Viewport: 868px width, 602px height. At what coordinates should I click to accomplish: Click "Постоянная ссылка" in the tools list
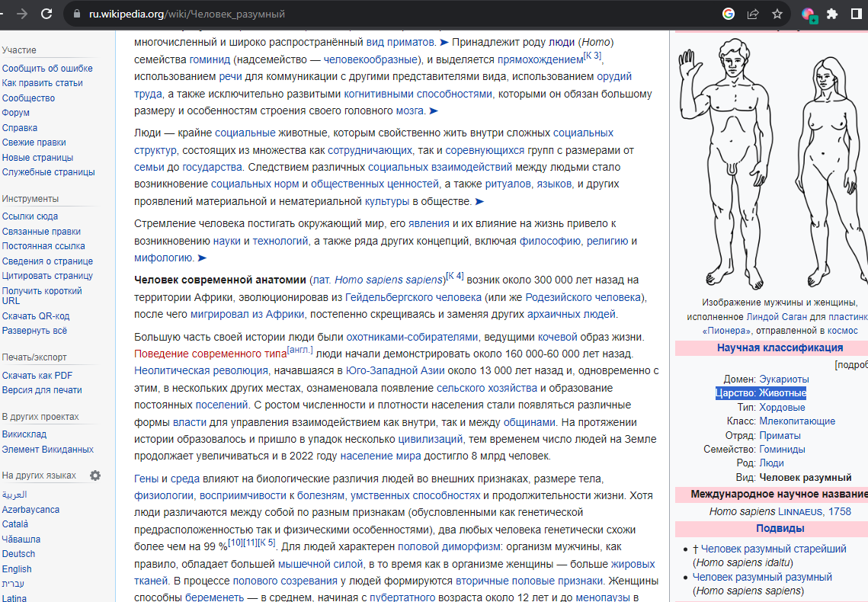43,245
